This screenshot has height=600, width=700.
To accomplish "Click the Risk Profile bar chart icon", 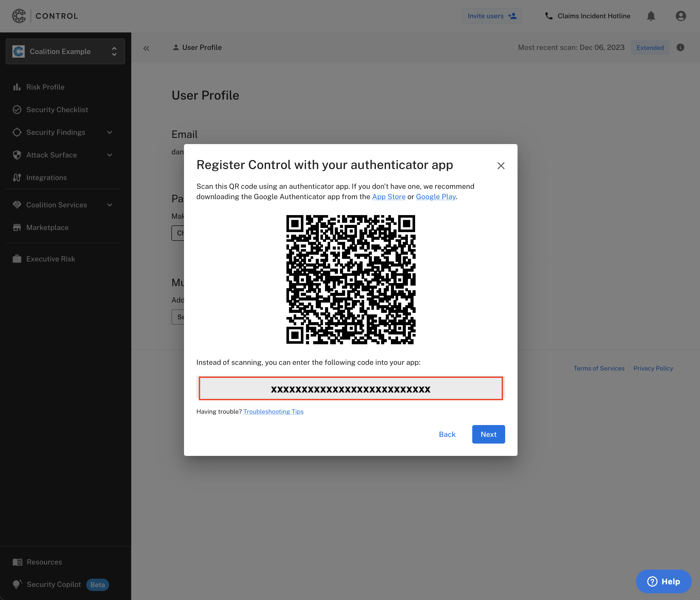I will pyautogui.click(x=17, y=87).
